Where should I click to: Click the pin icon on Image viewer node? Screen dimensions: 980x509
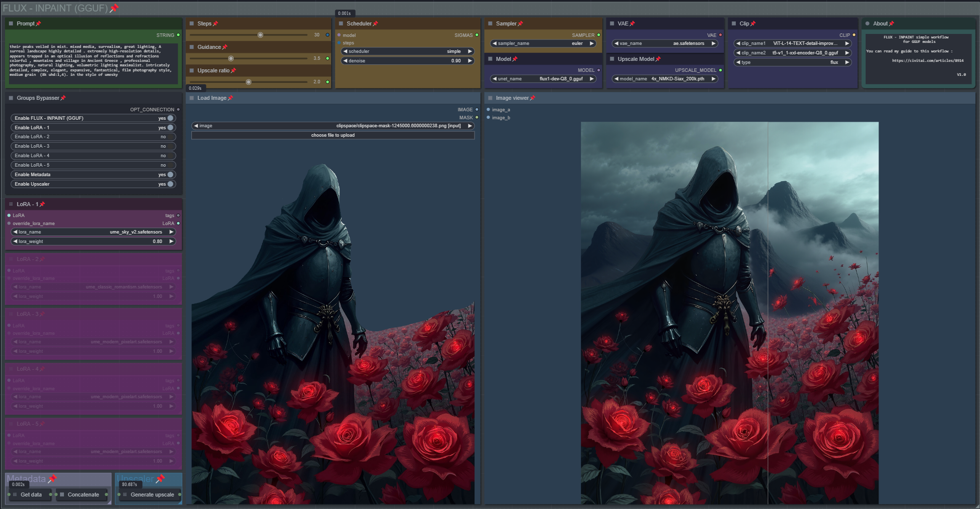532,98
